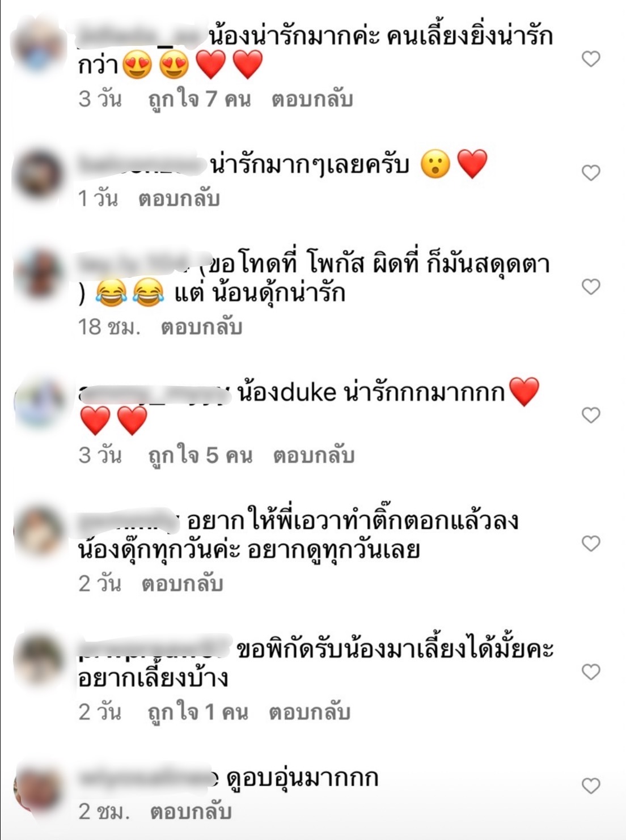Viewport: 626px width, 840px height.
Task: View the 'ถูกใจ 7 คน' likes list
Action: [199, 99]
